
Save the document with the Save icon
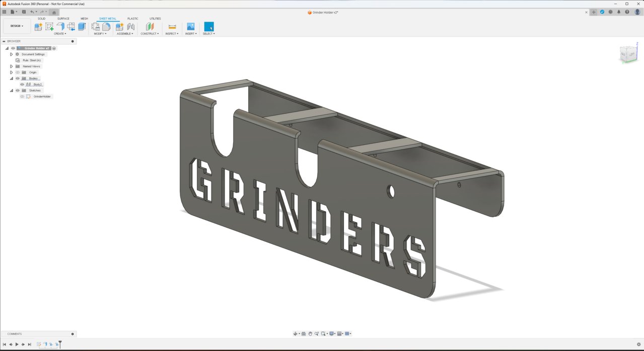[23, 12]
